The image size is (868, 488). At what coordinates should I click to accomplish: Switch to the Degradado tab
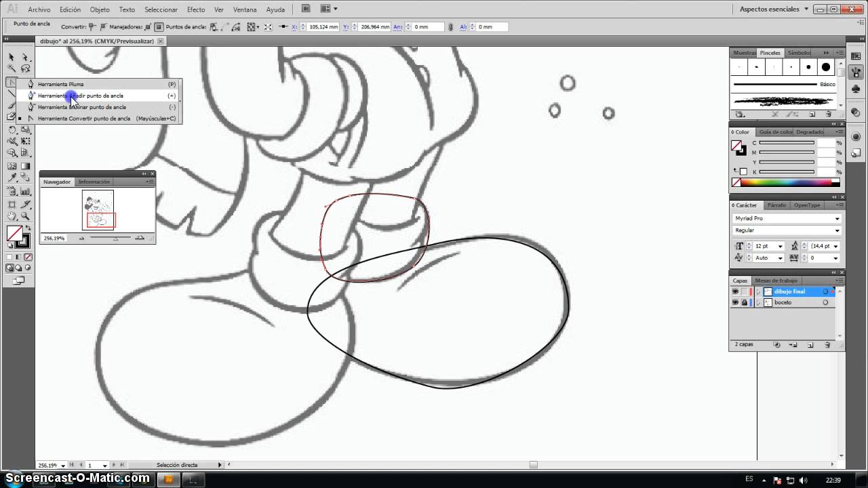click(810, 132)
